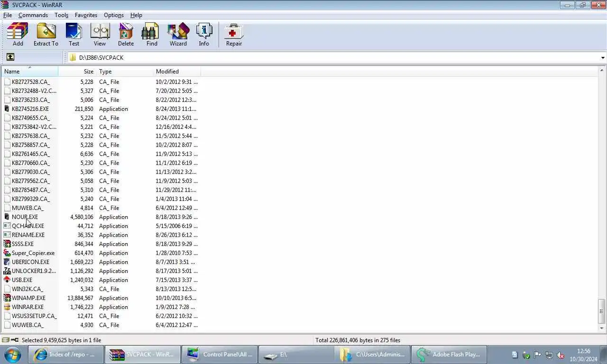The image size is (607, 364).
Task: Select the KB2757638.CA_ file
Action: (30, 136)
